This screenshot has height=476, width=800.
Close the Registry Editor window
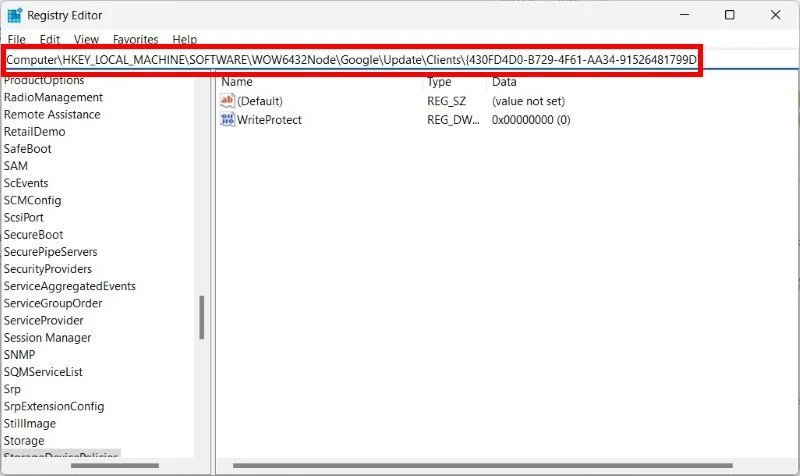tap(776, 15)
